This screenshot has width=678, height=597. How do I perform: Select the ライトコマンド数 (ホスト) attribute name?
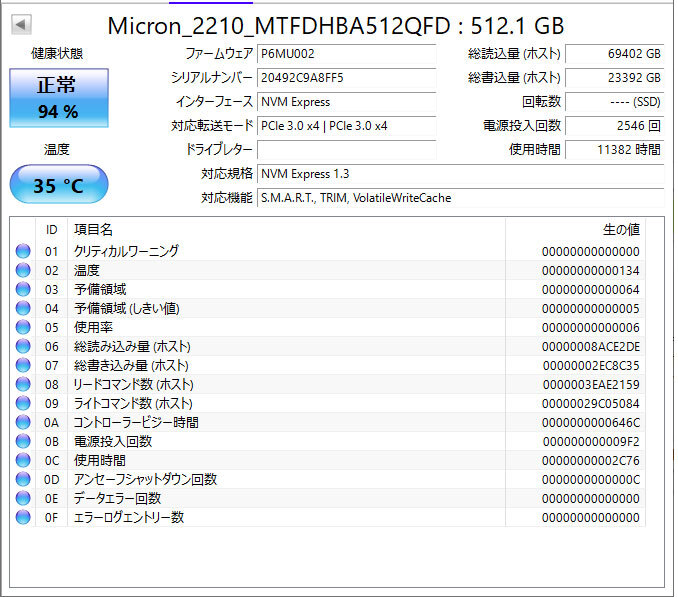[x=133, y=404]
